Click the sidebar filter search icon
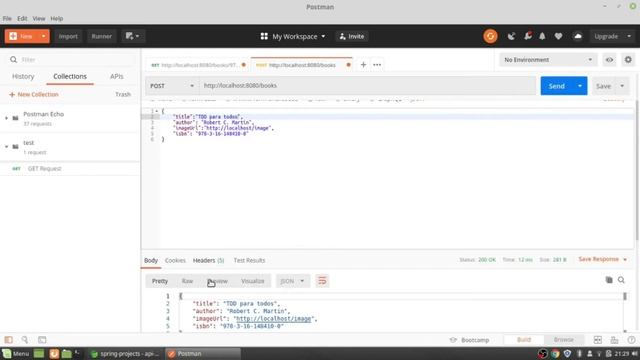Screen dimensions: 640x360 [13, 60]
